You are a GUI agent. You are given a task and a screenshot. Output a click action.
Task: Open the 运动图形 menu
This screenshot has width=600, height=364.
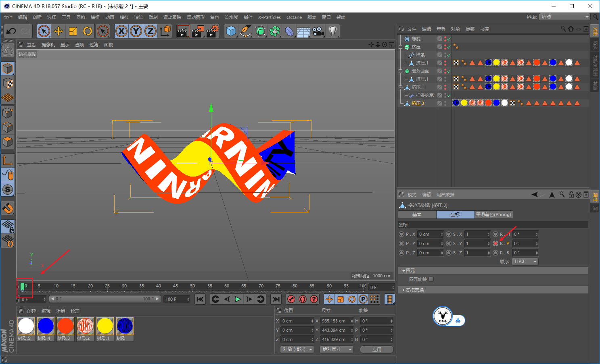pyautogui.click(x=196, y=17)
